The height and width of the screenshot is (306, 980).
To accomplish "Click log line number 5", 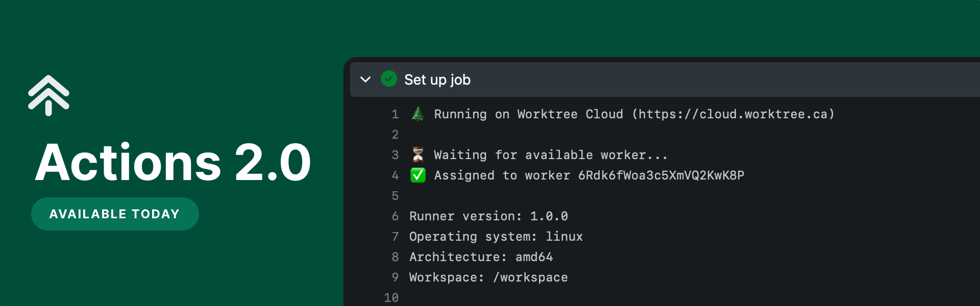I will [x=395, y=196].
